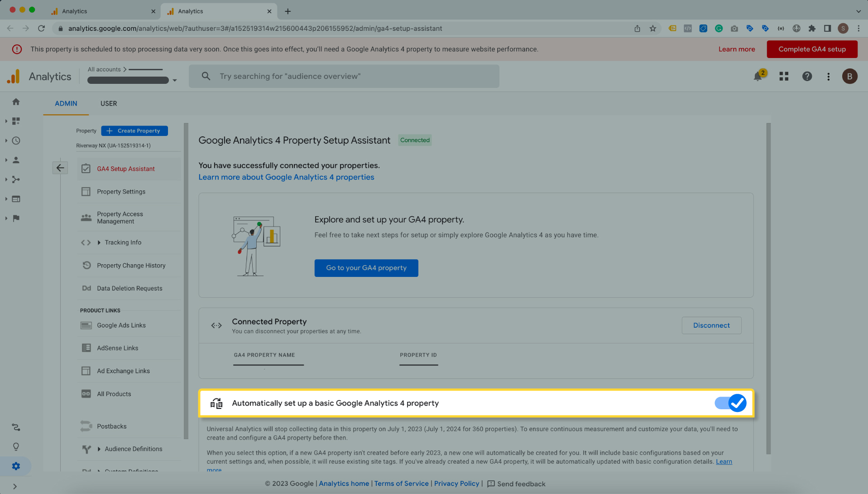Expand the Realtime section arrow in sidebar
The image size is (868, 494).
(6, 140)
